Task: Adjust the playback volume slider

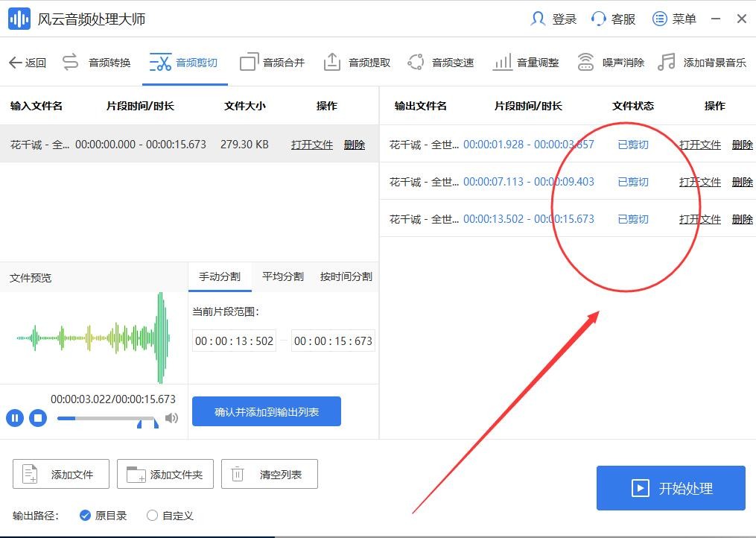Action: point(108,418)
